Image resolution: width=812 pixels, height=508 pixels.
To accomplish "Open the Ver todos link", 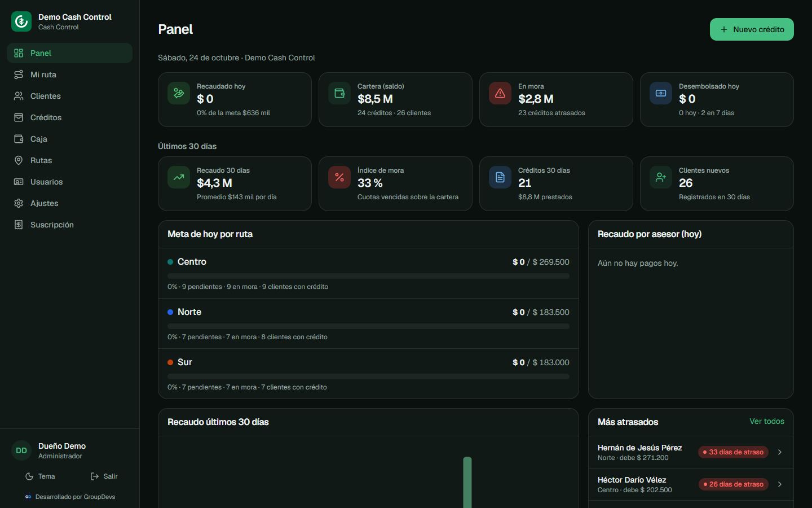I will tap(767, 422).
